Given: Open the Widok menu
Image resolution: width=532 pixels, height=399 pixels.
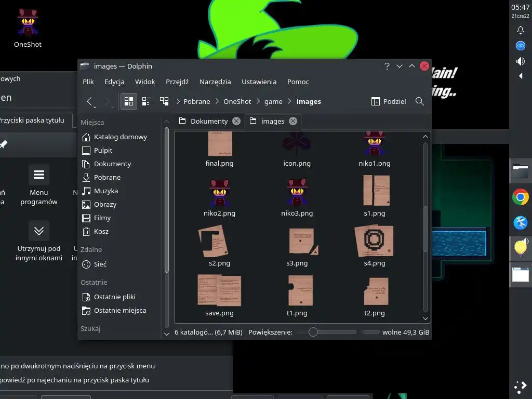Looking at the screenshot, I should click(x=145, y=82).
